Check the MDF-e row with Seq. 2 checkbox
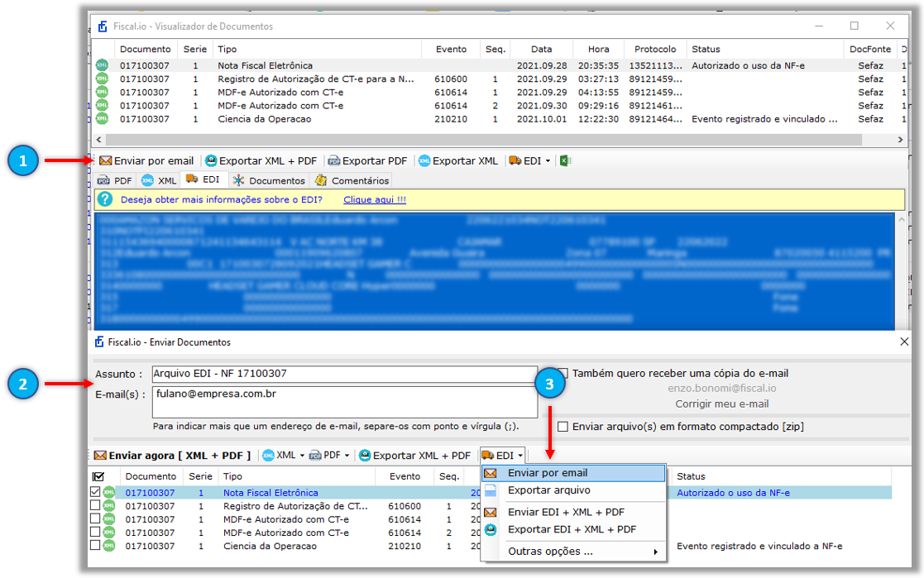The width and height of the screenshot is (924, 578). (x=95, y=532)
